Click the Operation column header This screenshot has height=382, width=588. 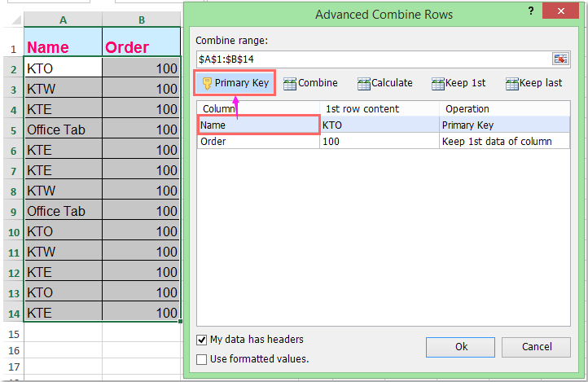pyautogui.click(x=504, y=108)
